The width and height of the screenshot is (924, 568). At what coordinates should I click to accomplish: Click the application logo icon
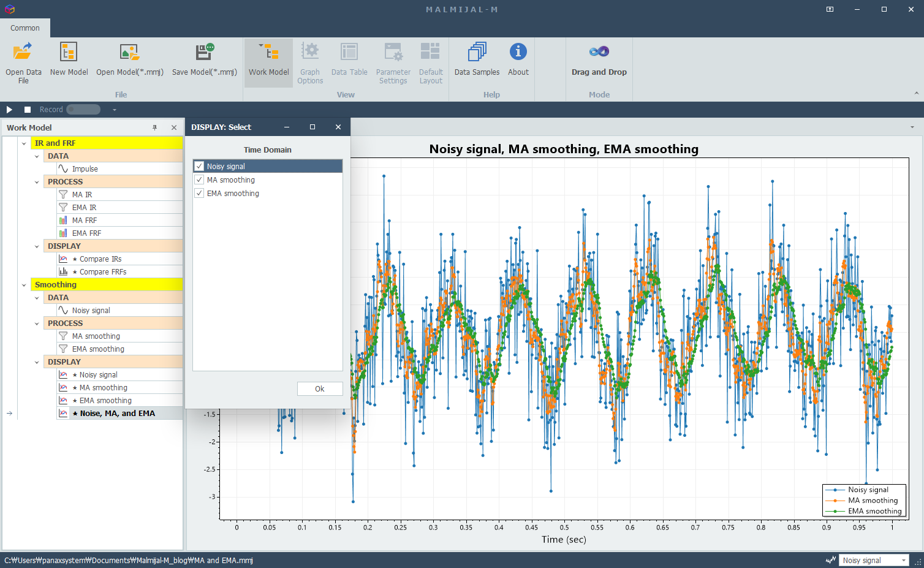[x=9, y=9]
